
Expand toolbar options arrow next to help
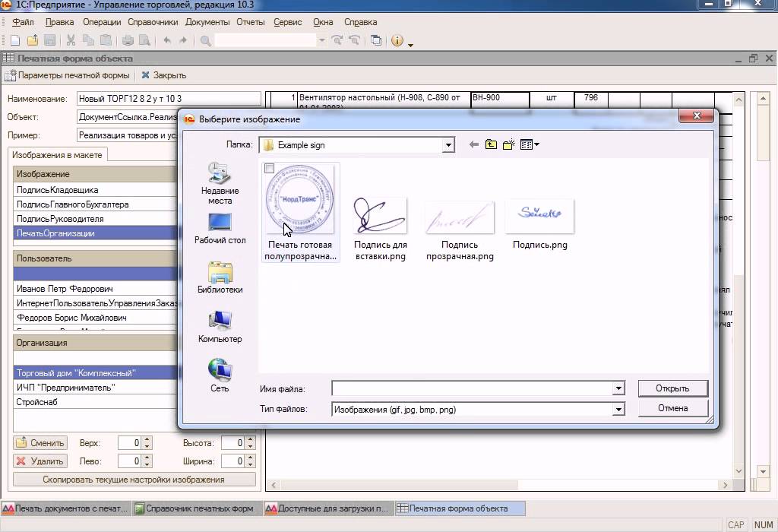(x=411, y=45)
